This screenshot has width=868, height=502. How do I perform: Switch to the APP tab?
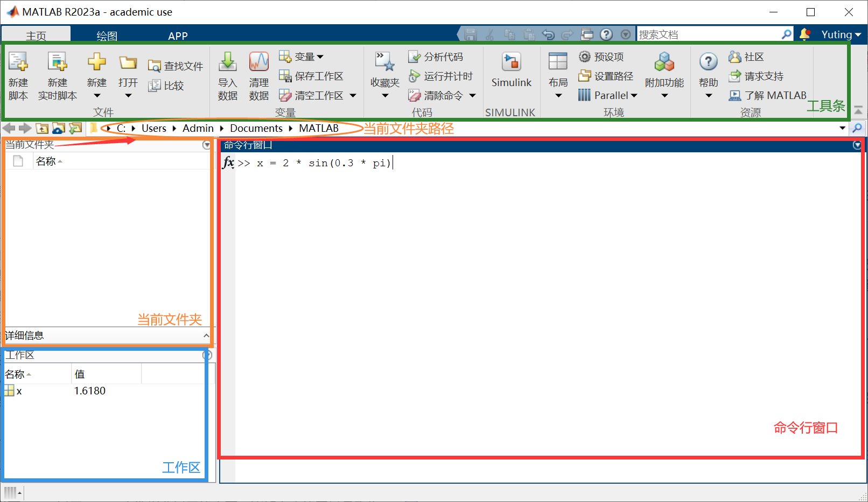tap(178, 36)
